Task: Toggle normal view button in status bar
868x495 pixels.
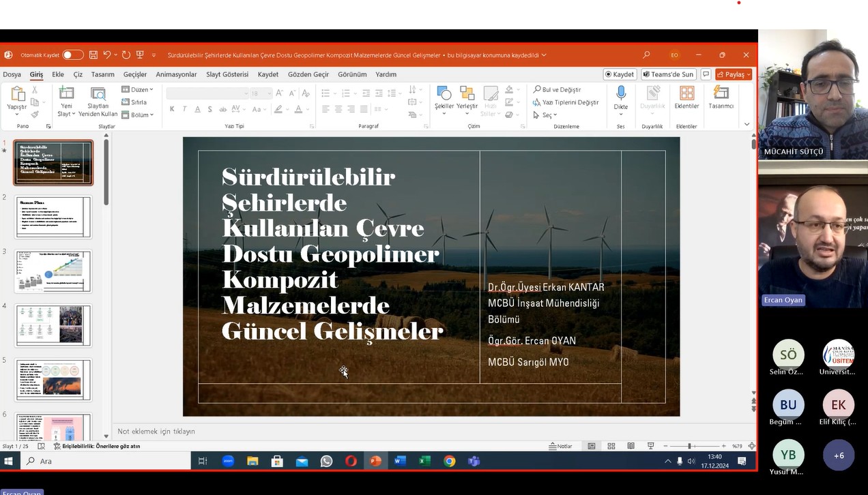Action: point(592,446)
